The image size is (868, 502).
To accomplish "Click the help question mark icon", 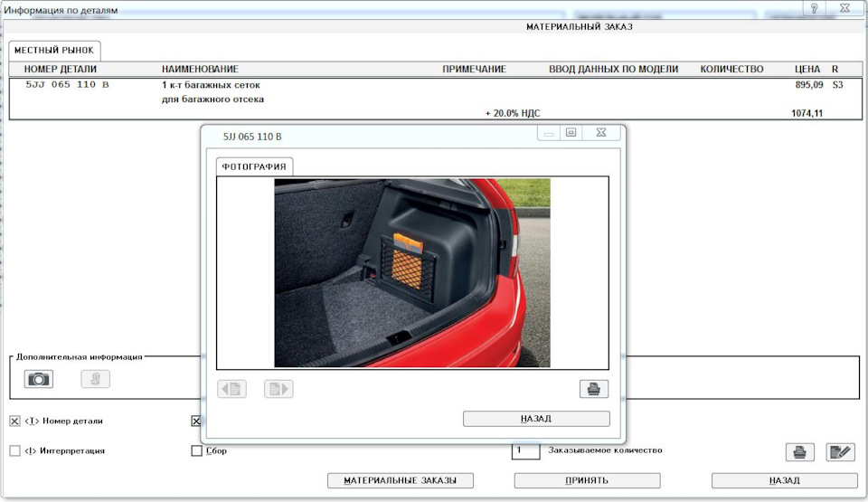I will [815, 7].
